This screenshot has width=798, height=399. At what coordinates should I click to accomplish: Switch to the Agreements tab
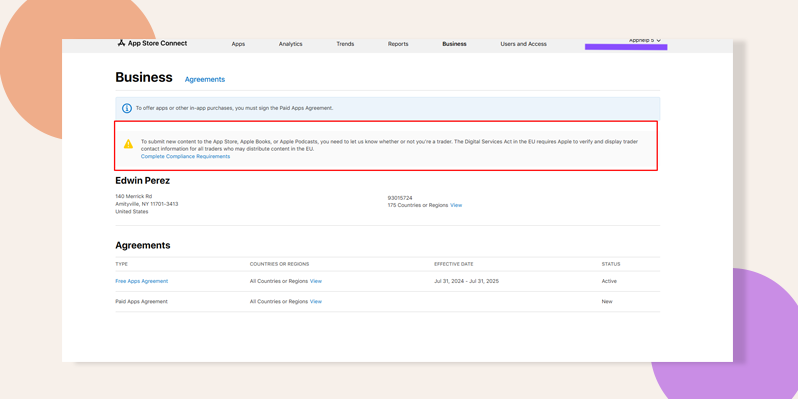[x=205, y=79]
